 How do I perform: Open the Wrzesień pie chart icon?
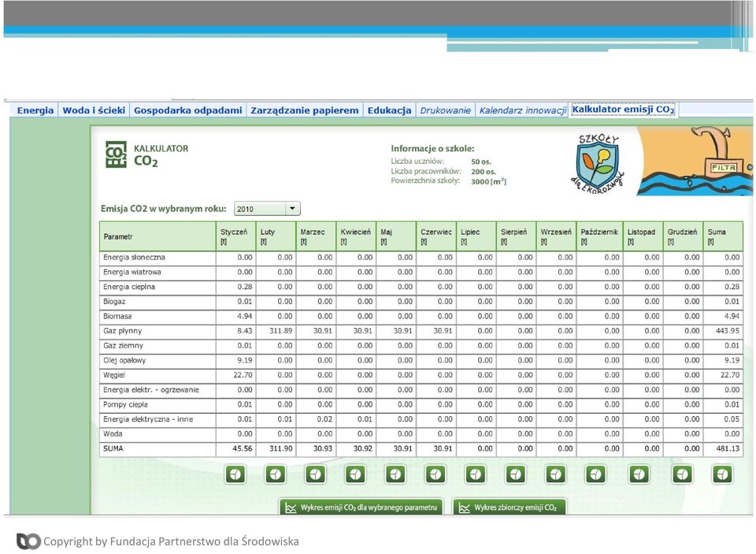[x=555, y=474]
